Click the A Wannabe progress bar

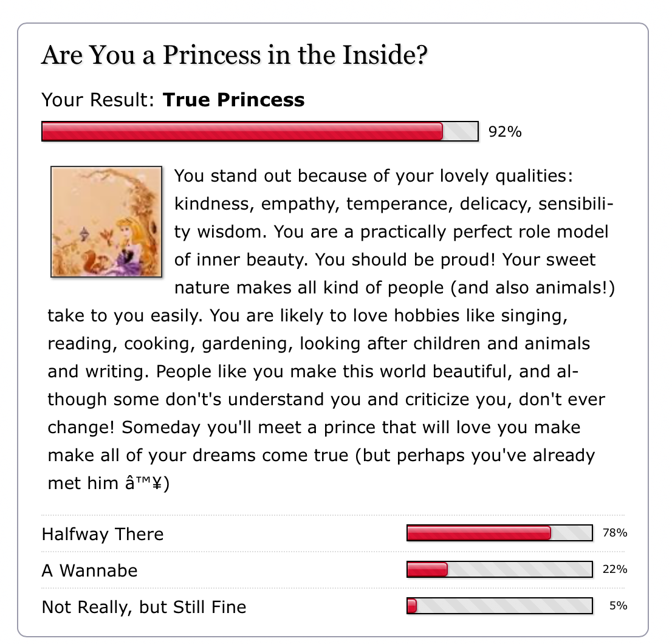[x=499, y=570]
